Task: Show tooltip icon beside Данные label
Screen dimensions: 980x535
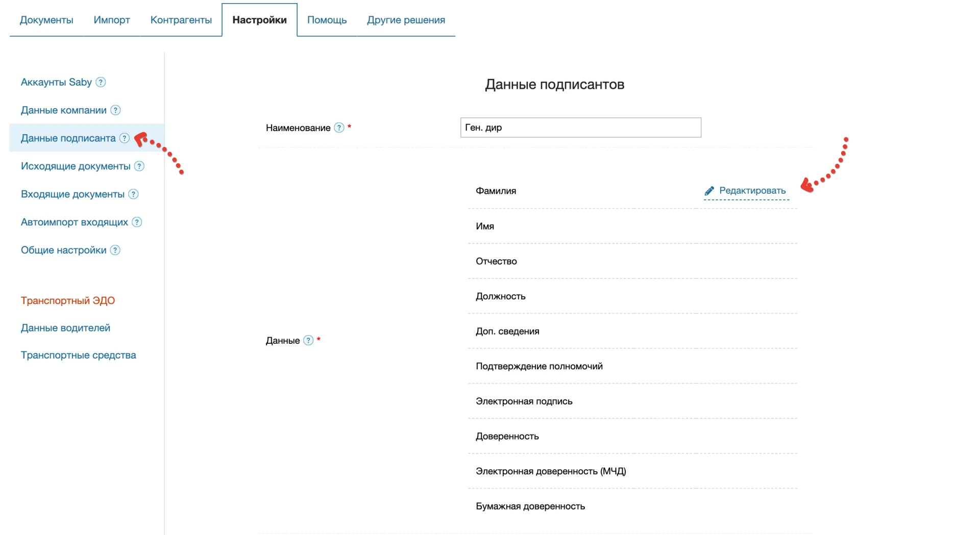Action: (x=308, y=340)
